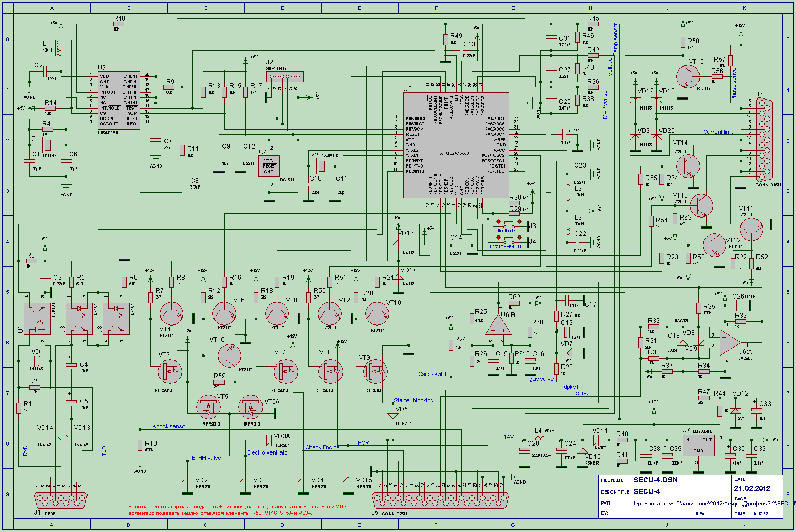Click the IRFR9010 MOSFET VT3
The width and height of the screenshot is (796, 532).
[x=170, y=372]
